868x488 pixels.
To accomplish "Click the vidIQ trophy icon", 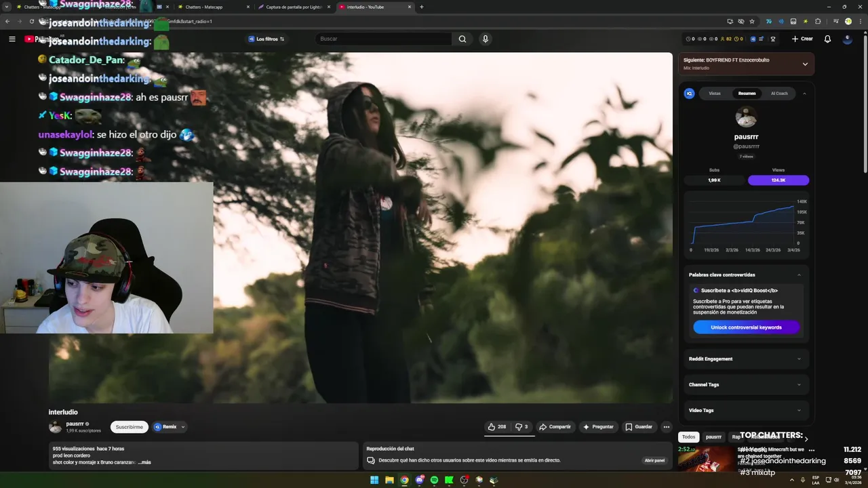I will pos(773,39).
